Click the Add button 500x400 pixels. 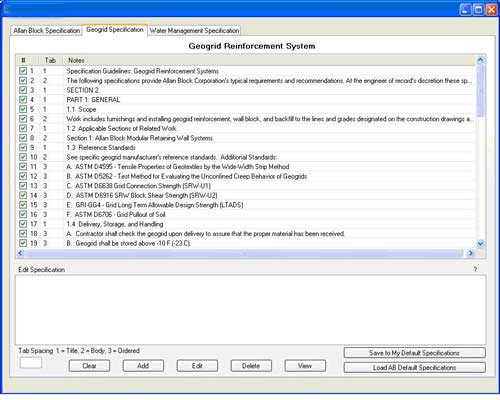pos(143,366)
